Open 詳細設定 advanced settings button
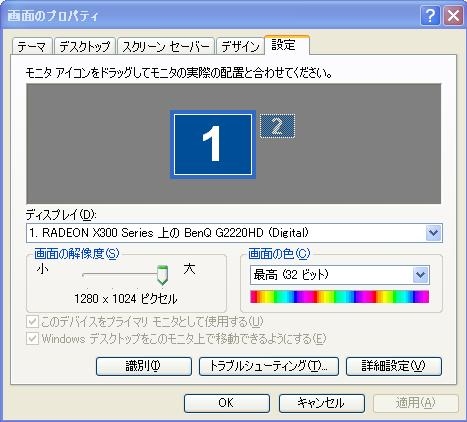Viewport: 467px width, 422px height. 394,366
